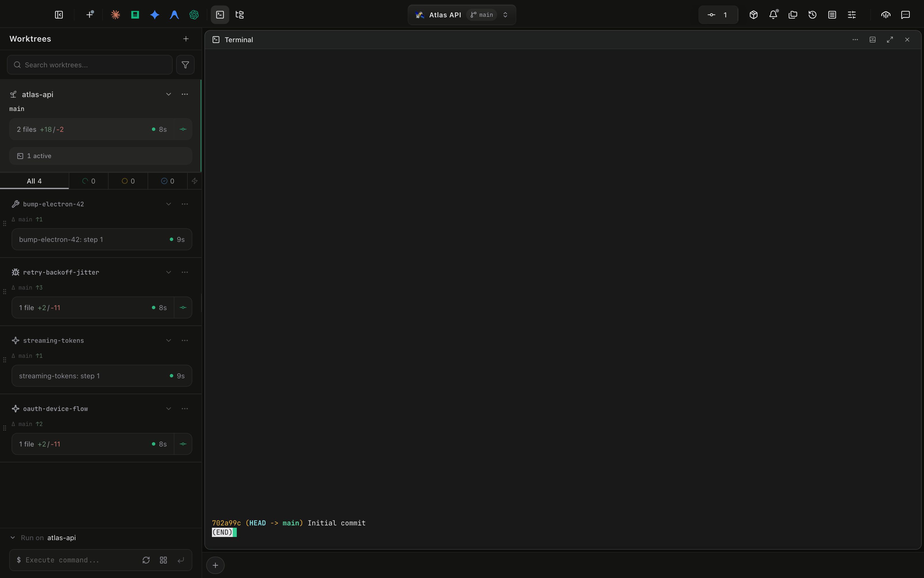
Task: Open streaming-tokens: step 1 session
Action: [102, 376]
